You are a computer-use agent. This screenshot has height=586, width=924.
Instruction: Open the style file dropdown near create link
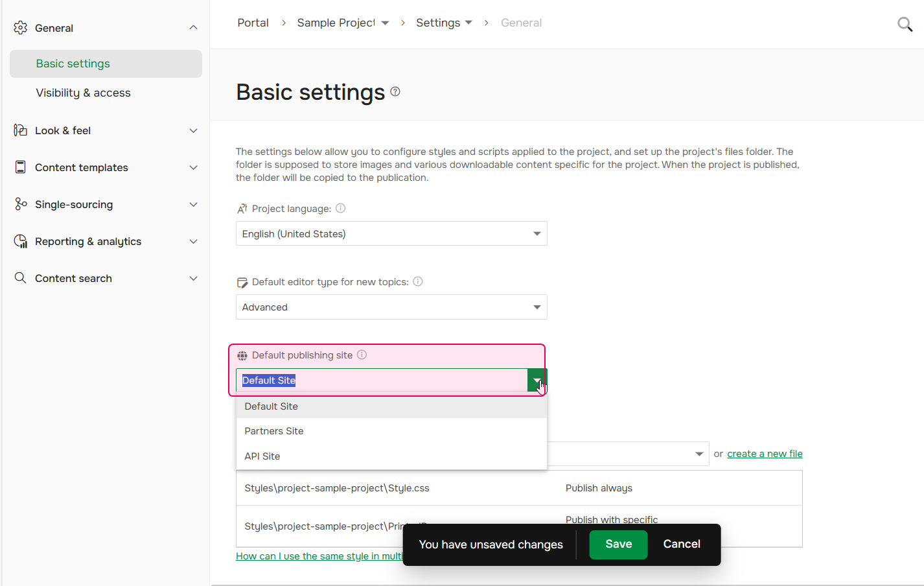[699, 454]
